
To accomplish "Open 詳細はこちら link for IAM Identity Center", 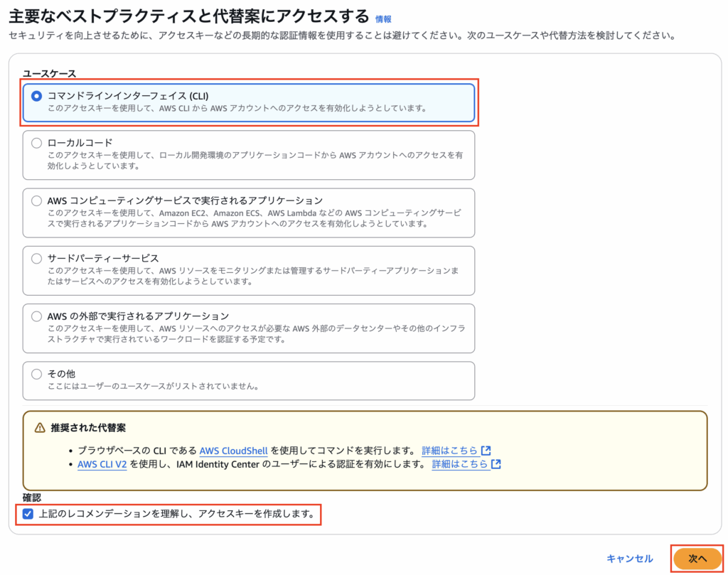I will tap(460, 464).
